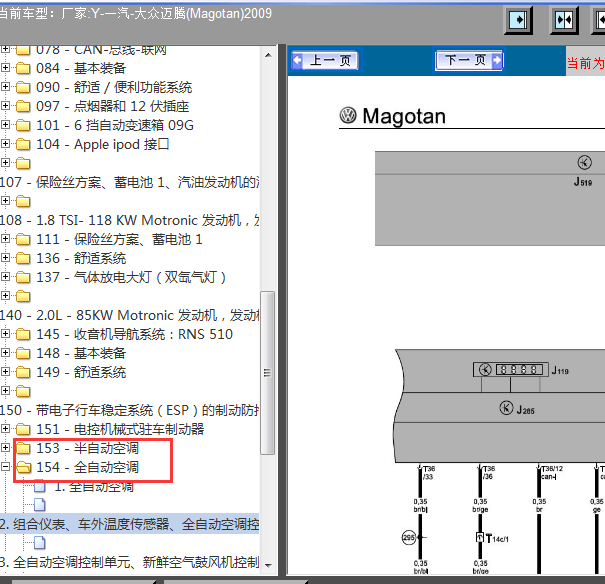
Task: Click folder icon beside 097 点烟器
Action: tap(23, 106)
